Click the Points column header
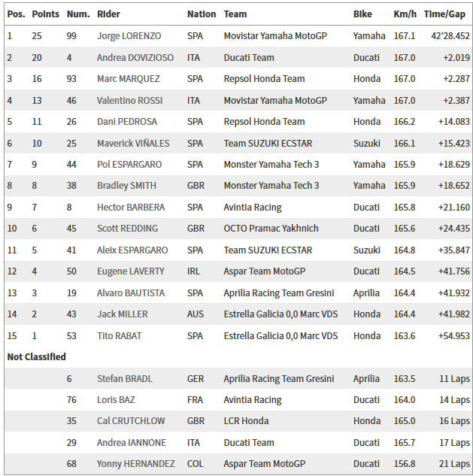 [46, 14]
